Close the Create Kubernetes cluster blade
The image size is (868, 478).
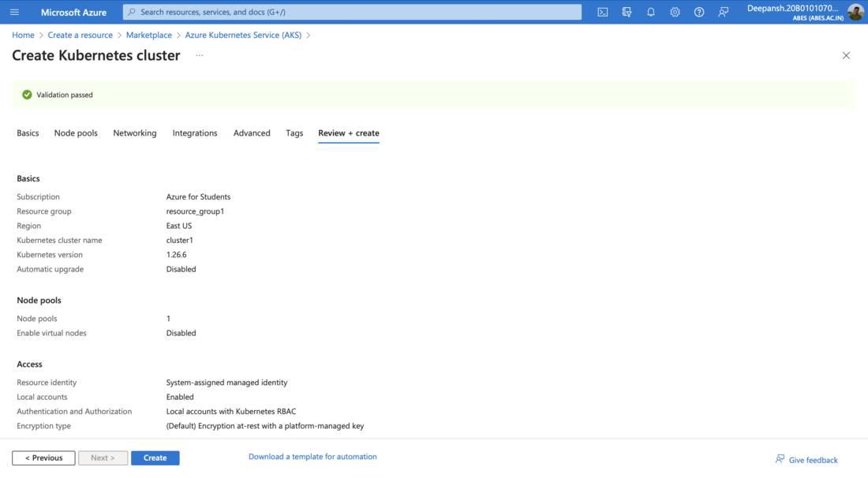point(846,55)
